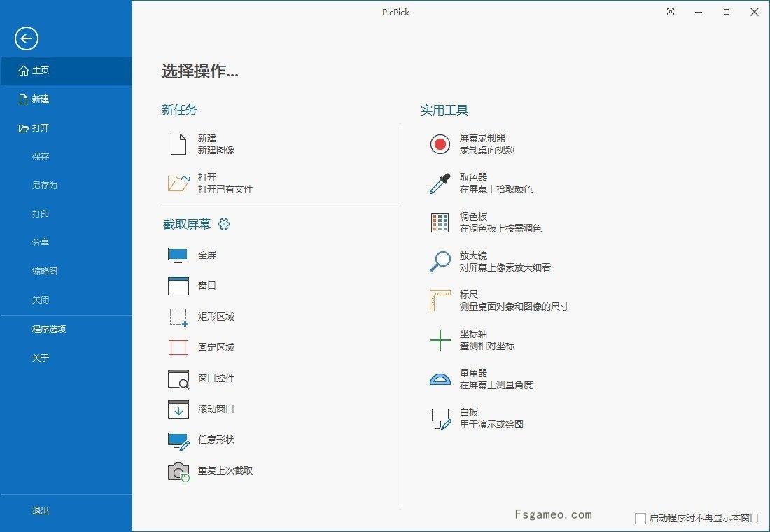
Task: Select 保存 in the sidebar
Action: tap(41, 157)
